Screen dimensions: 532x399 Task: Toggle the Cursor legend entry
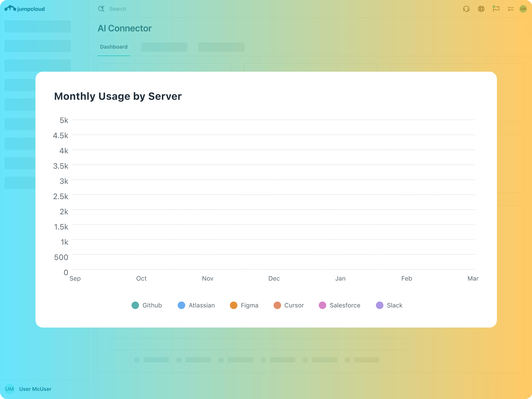[289, 305]
